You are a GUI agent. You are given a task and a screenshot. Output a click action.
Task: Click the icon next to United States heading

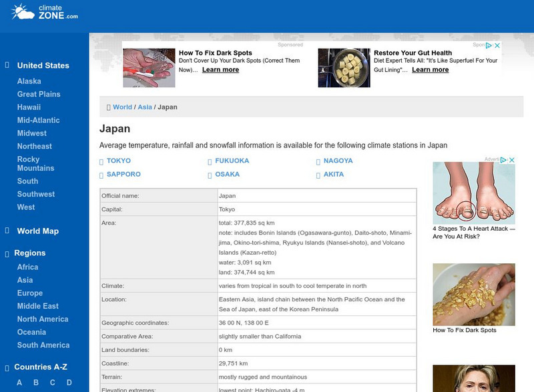click(x=7, y=65)
